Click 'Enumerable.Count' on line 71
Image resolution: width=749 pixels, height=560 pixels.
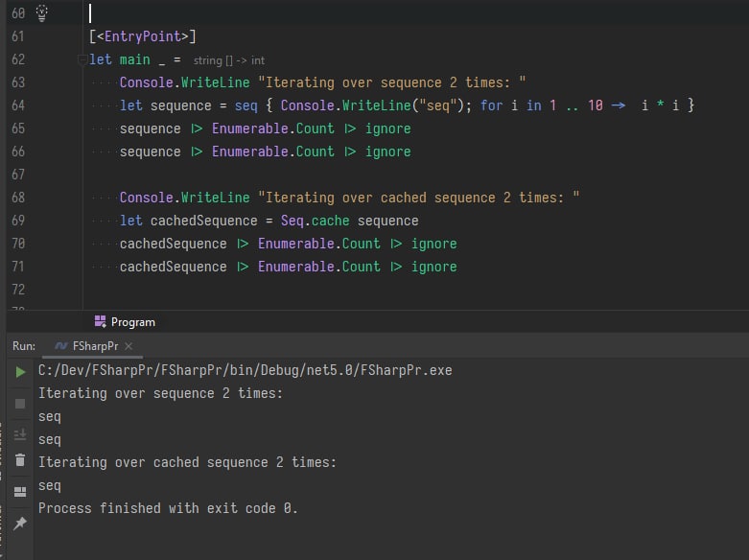(319, 267)
